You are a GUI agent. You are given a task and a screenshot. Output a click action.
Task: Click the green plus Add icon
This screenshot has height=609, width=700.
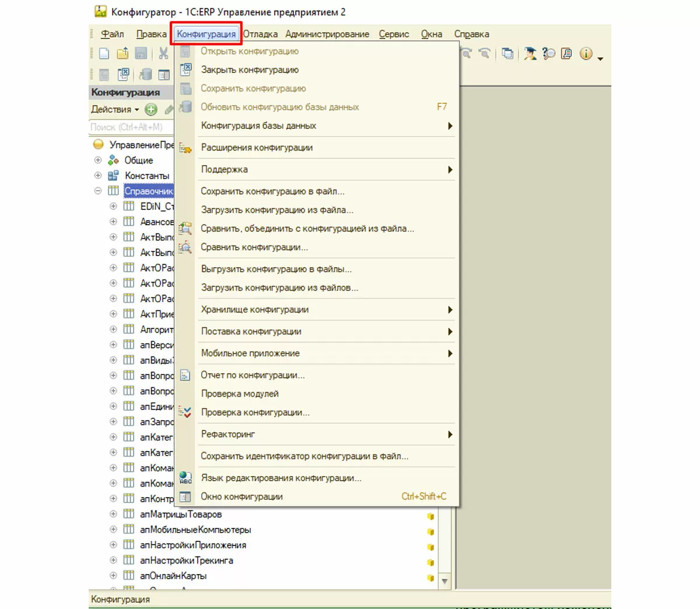(x=151, y=109)
